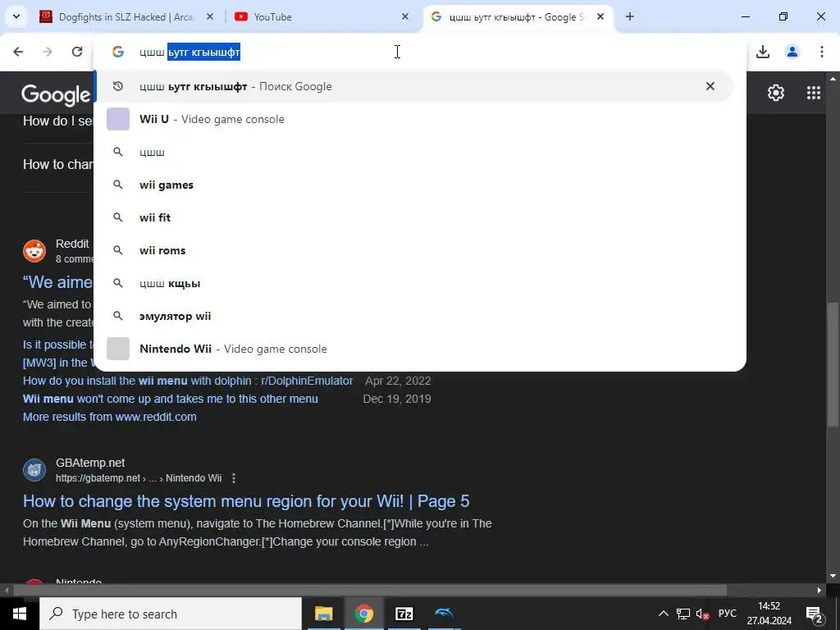Click the Nintendo Wii suggestion thumbnail

coord(118,349)
